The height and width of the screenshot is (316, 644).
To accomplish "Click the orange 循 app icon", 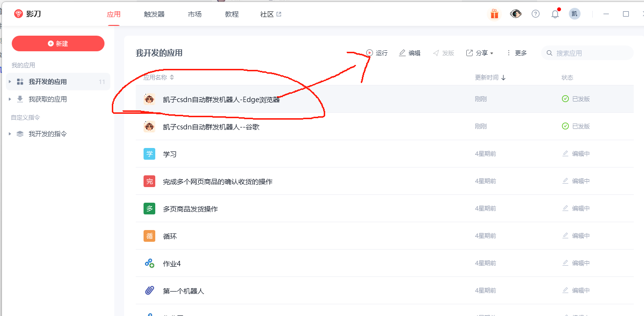I will 149,236.
